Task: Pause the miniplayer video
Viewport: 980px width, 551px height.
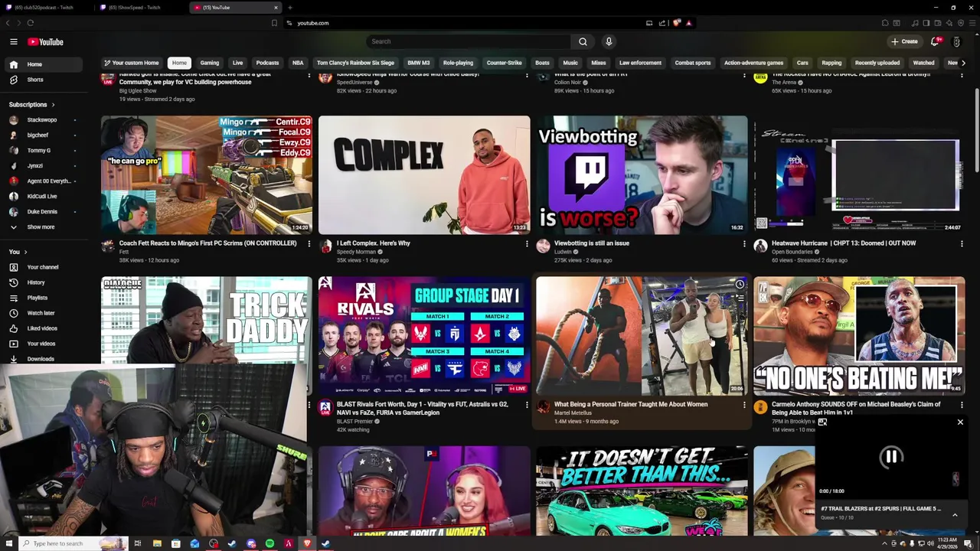Action: [891, 457]
